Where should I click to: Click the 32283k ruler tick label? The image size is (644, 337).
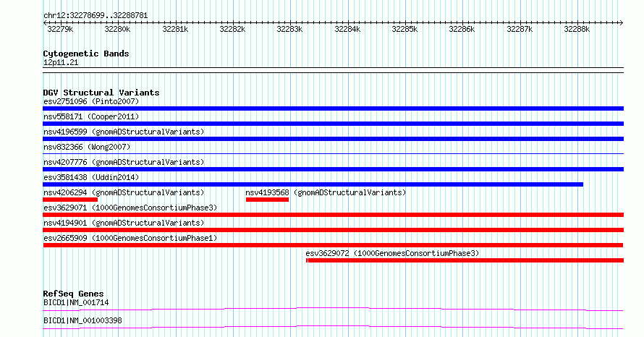click(x=289, y=29)
